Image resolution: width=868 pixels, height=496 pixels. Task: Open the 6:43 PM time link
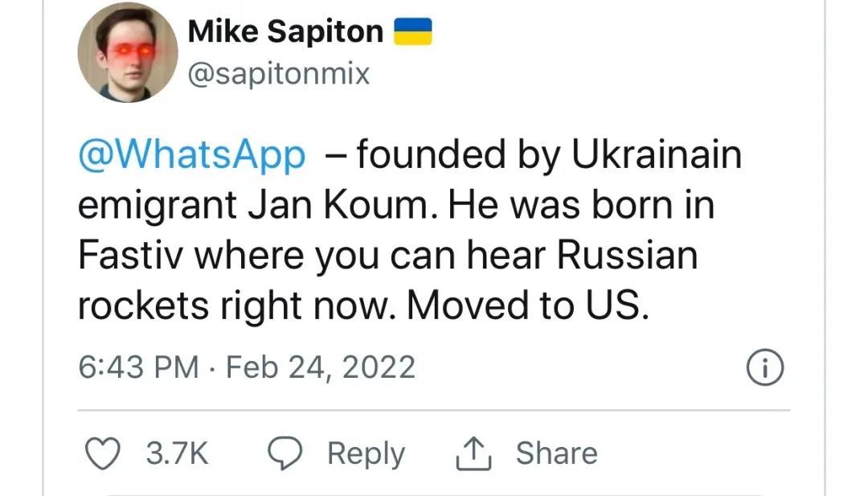tap(138, 367)
